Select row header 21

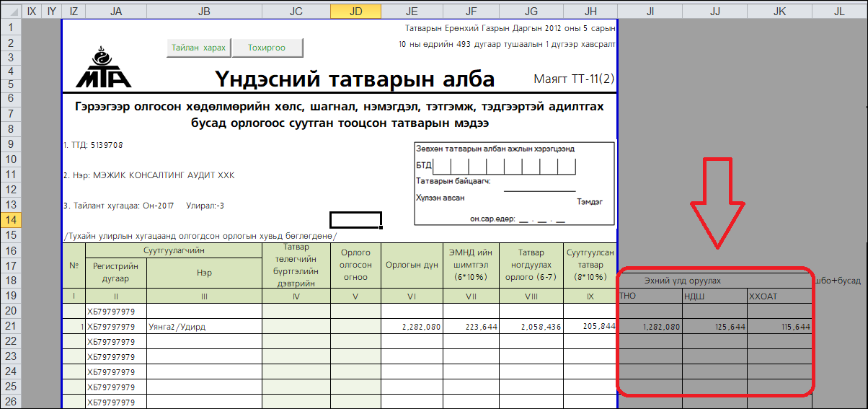11,326
